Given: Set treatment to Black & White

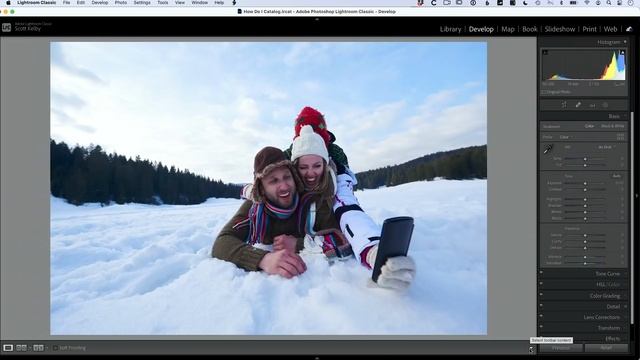Looking at the screenshot, I should tap(613, 126).
